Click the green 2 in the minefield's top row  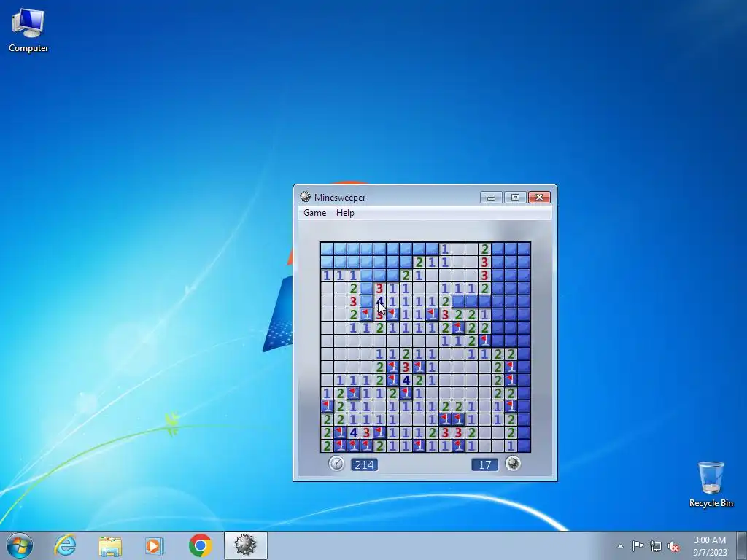pos(484,249)
